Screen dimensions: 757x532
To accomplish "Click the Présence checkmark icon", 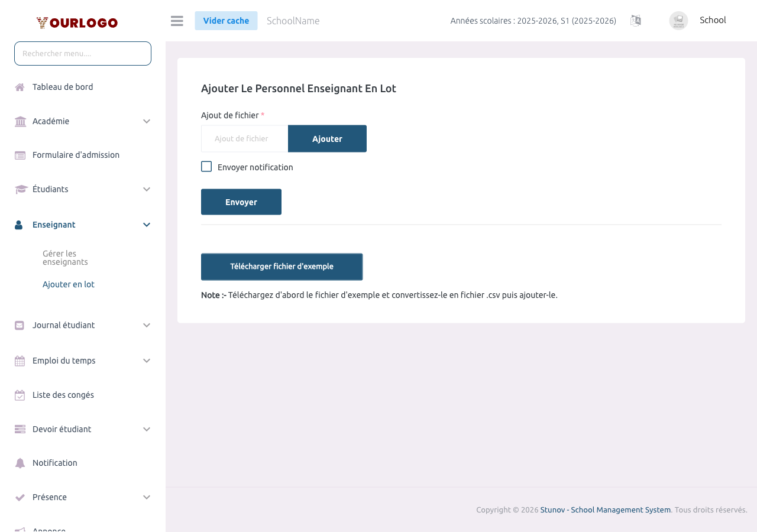I will pyautogui.click(x=20, y=497).
